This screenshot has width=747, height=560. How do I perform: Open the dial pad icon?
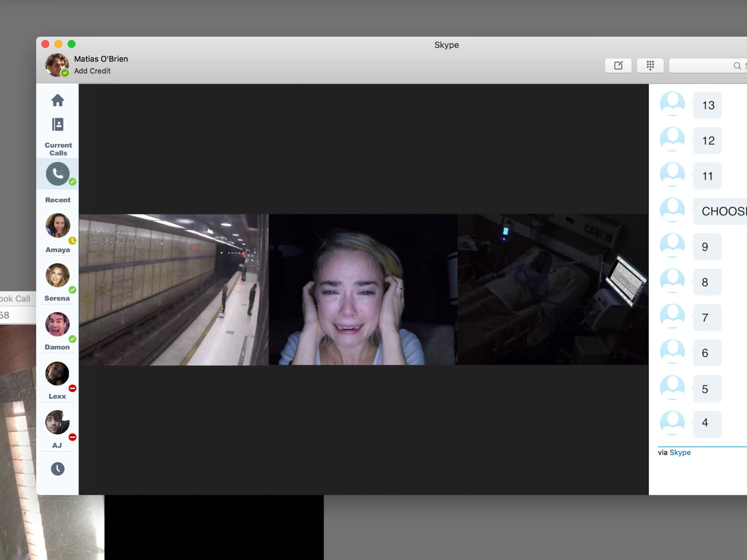coord(650,66)
